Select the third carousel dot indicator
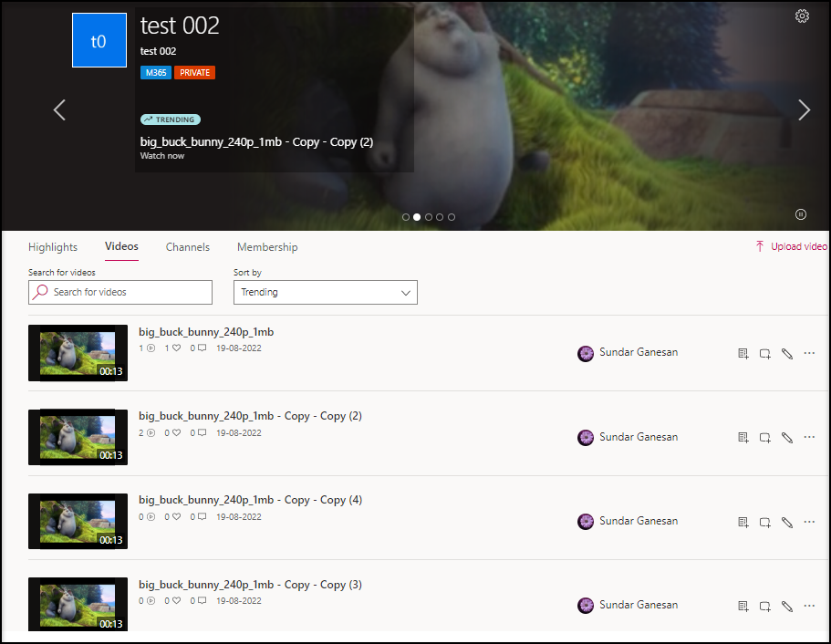Image resolution: width=831 pixels, height=644 pixels. [429, 217]
